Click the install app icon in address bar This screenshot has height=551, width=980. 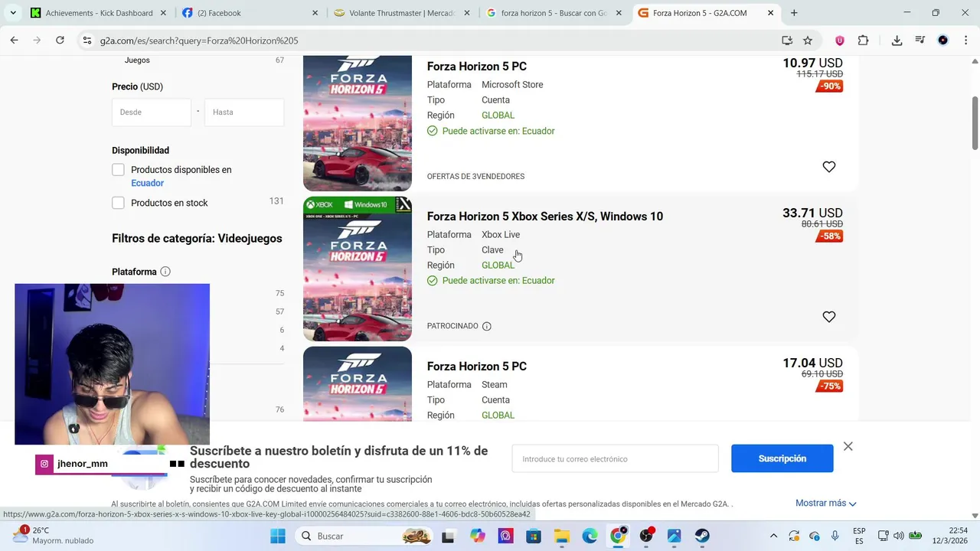tap(787, 41)
